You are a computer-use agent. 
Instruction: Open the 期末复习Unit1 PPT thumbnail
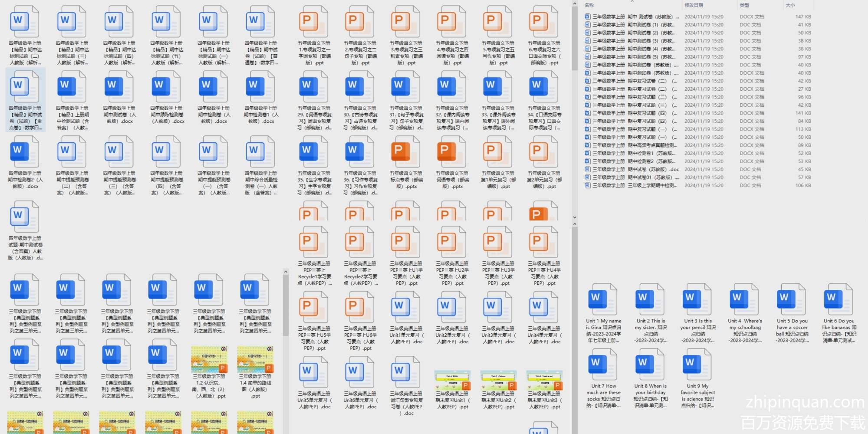pyautogui.click(x=453, y=380)
